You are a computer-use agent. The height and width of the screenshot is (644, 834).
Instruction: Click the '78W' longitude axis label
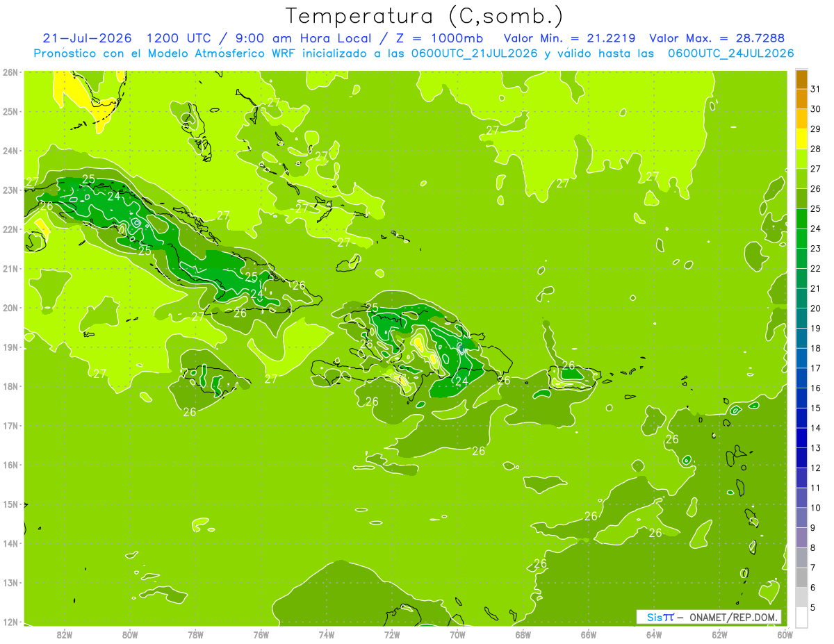195,634
